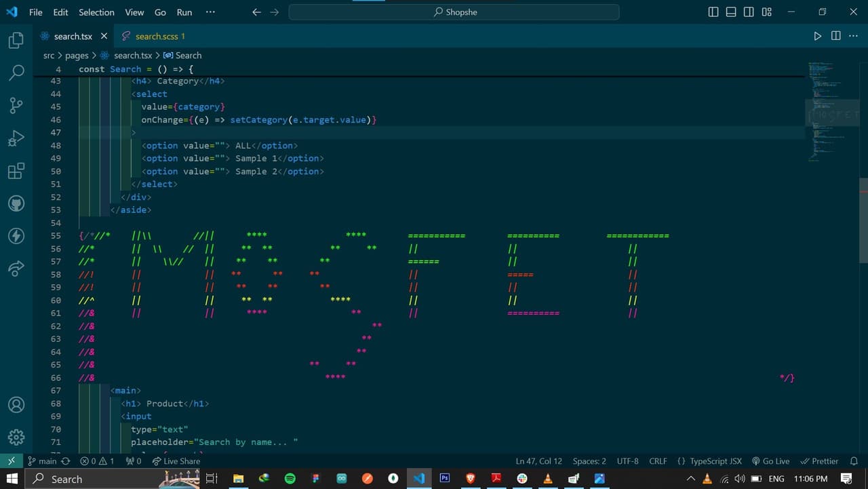Click Live Share in the status bar
Screen dimensions: 868x489
click(x=176, y=461)
